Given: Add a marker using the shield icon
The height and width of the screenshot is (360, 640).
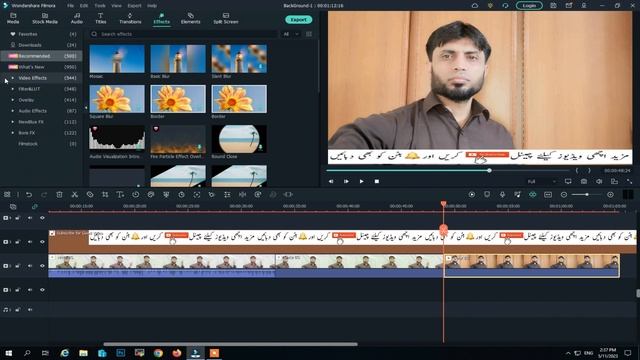Looking at the screenshot, I should coord(487,195).
